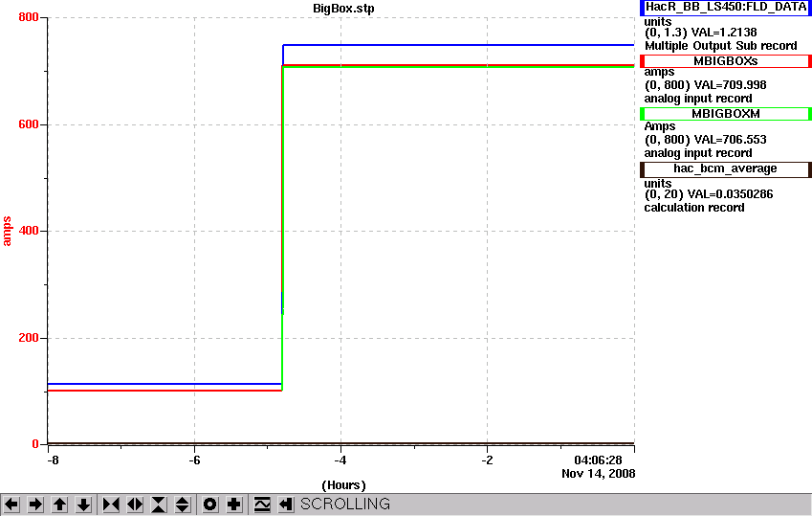812x516 pixels.
Task: Click the 600 y-axis tick label
Action: coord(29,124)
